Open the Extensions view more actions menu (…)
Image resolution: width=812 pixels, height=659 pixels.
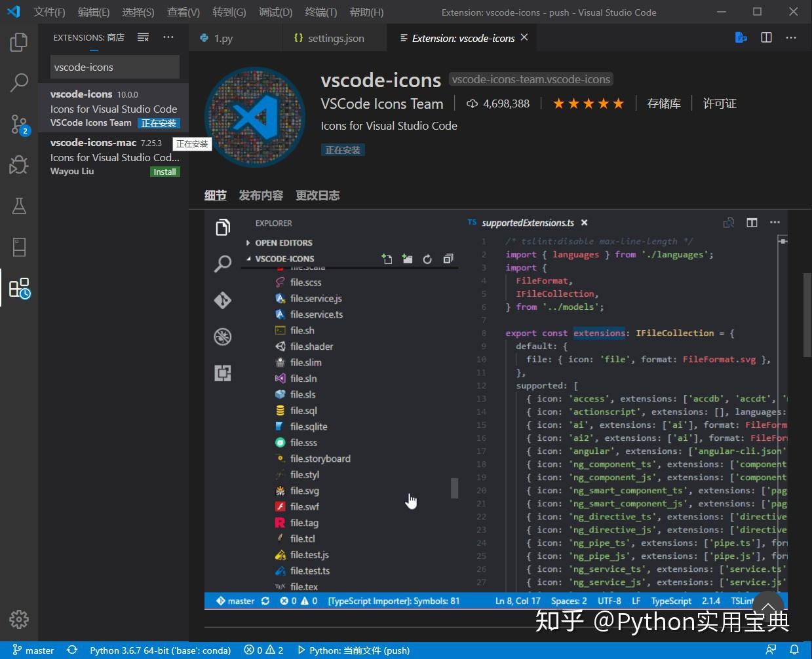(x=168, y=37)
